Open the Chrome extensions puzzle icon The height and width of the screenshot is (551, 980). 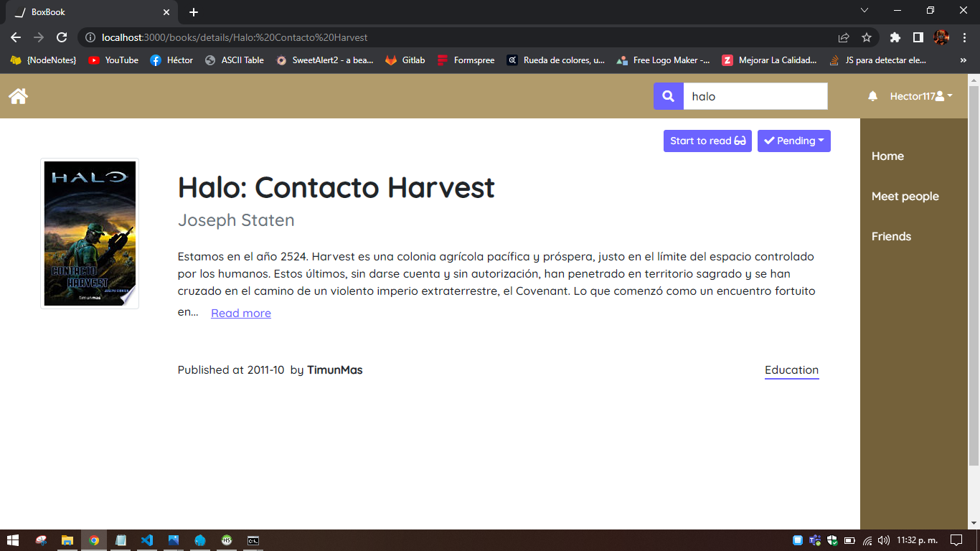click(895, 37)
